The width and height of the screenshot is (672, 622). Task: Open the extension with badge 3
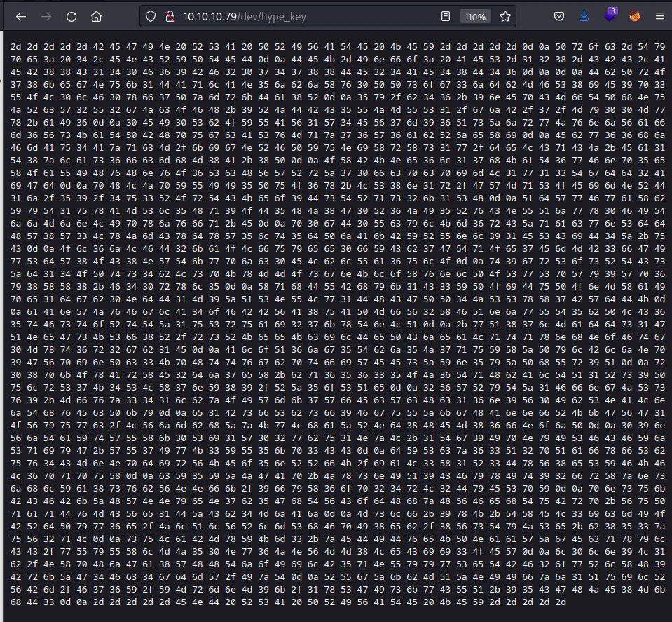point(610,16)
